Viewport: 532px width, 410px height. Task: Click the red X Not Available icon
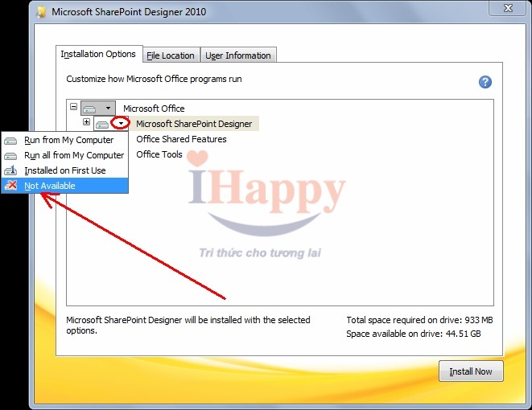coord(10,186)
